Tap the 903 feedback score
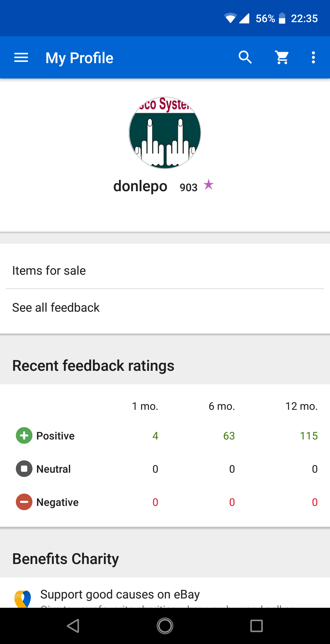 [188, 187]
